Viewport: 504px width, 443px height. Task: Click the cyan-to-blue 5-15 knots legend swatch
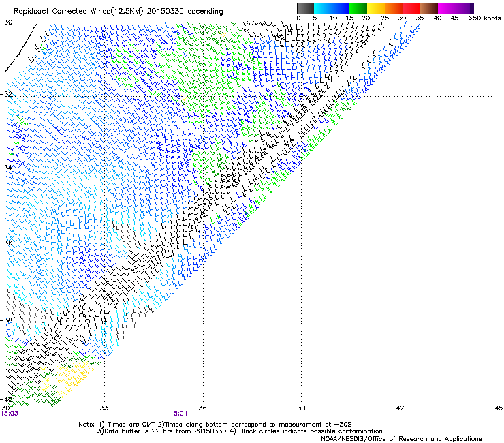click(x=332, y=8)
